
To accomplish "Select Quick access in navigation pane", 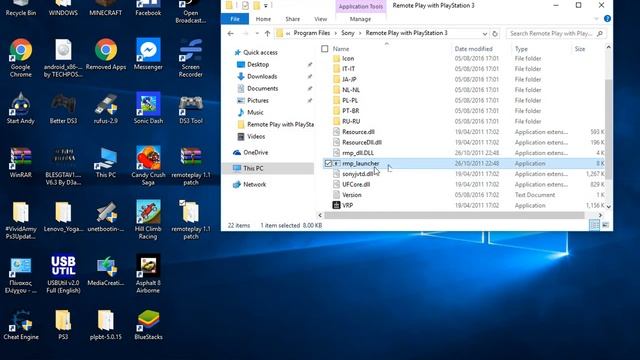I will pos(260,52).
